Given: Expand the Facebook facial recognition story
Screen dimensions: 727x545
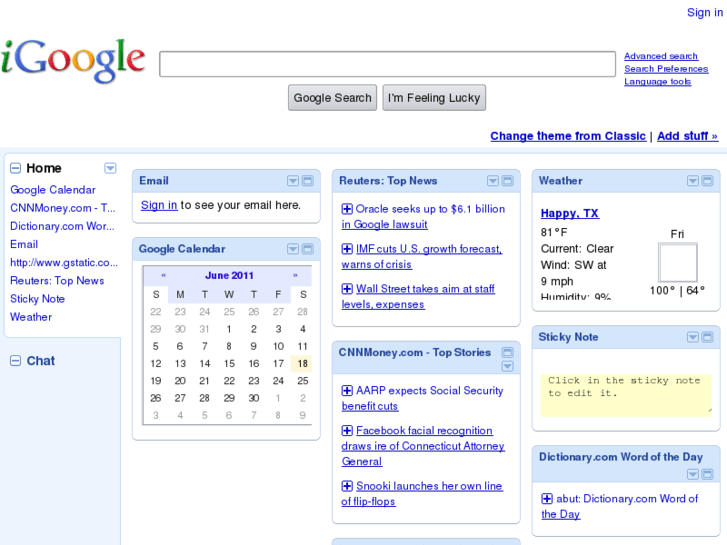Looking at the screenshot, I should 347,430.
